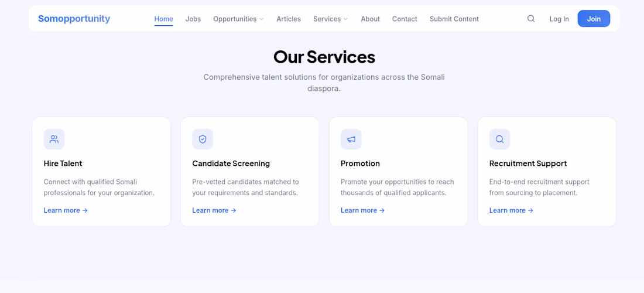Screen dimensions: 644x293
Task: Open Learn more under Promotion
Action: point(363,210)
